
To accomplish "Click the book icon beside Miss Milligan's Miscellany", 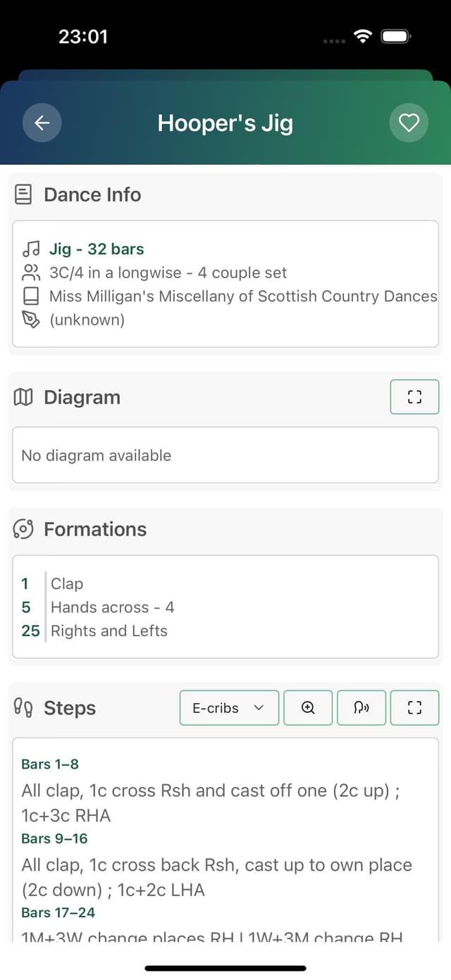I will click(31, 296).
